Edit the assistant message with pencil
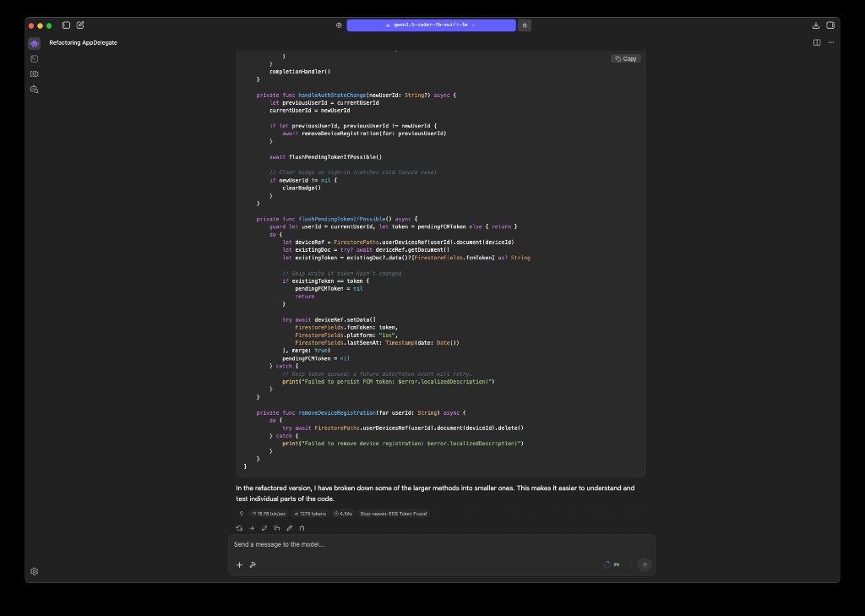This screenshot has width=865, height=616. click(290, 528)
